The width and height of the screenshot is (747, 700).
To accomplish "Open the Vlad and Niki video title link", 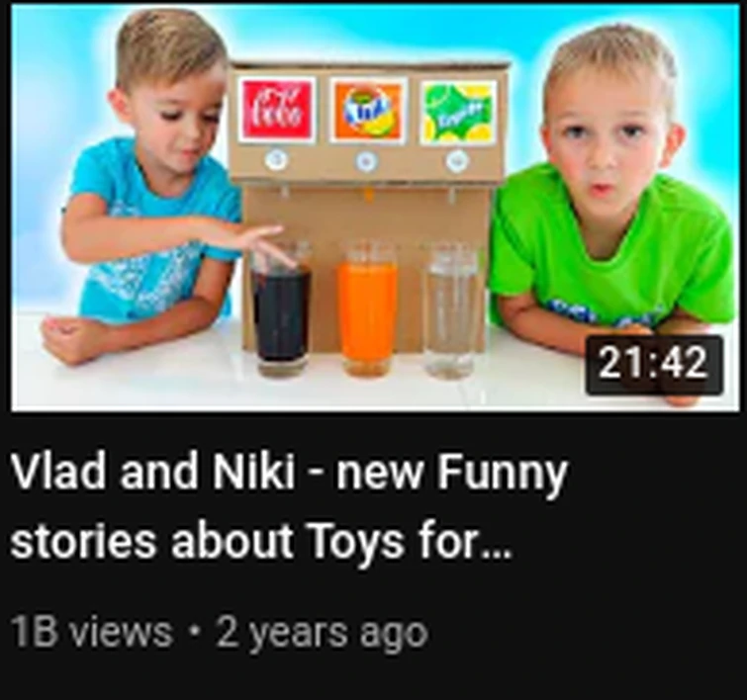I will (x=289, y=507).
